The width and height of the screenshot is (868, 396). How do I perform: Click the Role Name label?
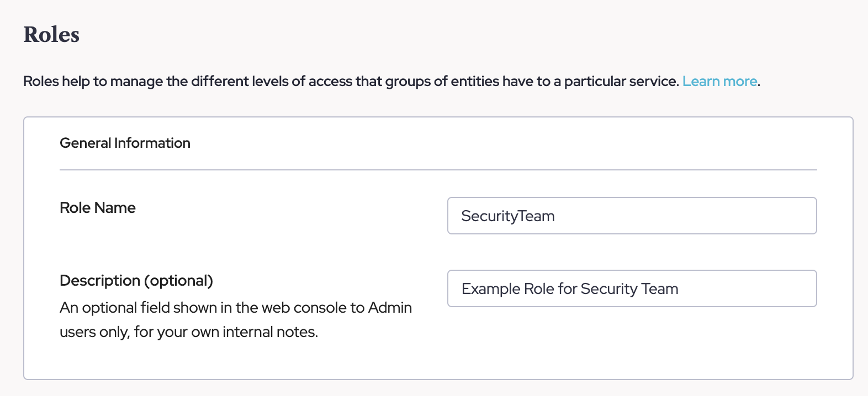[98, 208]
